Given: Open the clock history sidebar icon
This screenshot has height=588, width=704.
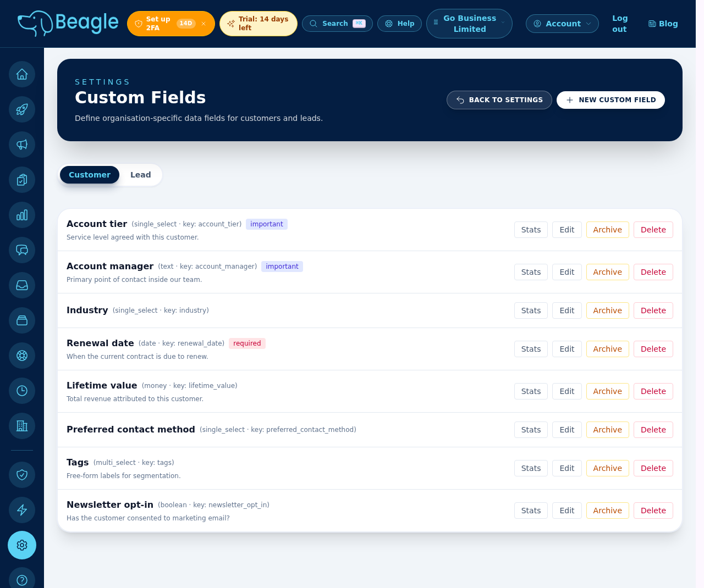Looking at the screenshot, I should (22, 391).
